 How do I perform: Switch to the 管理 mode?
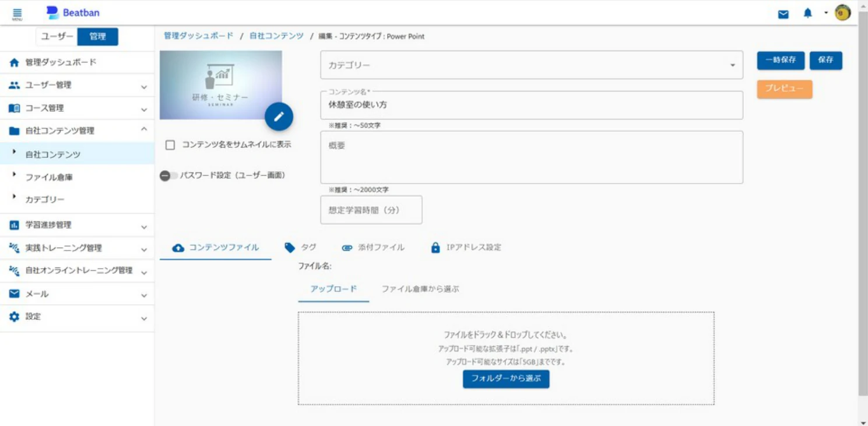point(98,36)
